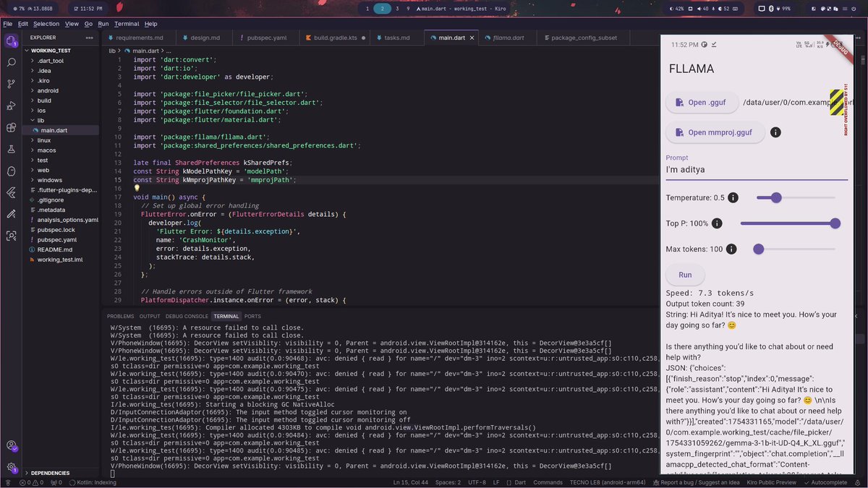
Task: Adjust the Temperature slider handle
Action: click(x=776, y=197)
